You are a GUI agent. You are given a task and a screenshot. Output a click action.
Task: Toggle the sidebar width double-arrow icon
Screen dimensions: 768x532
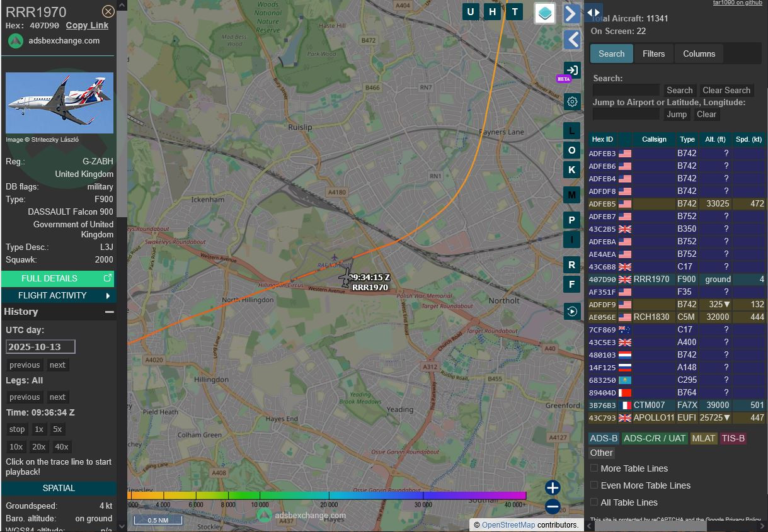click(593, 13)
